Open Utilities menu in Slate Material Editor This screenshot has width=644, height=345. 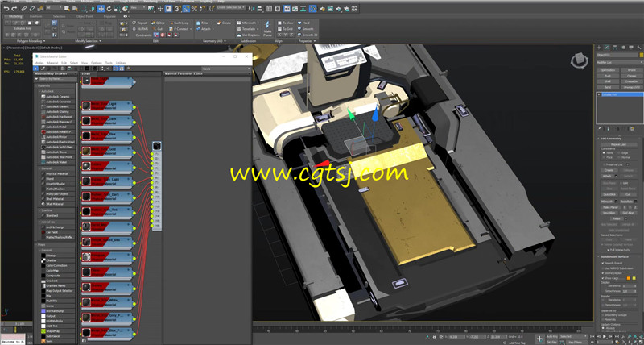click(121, 63)
